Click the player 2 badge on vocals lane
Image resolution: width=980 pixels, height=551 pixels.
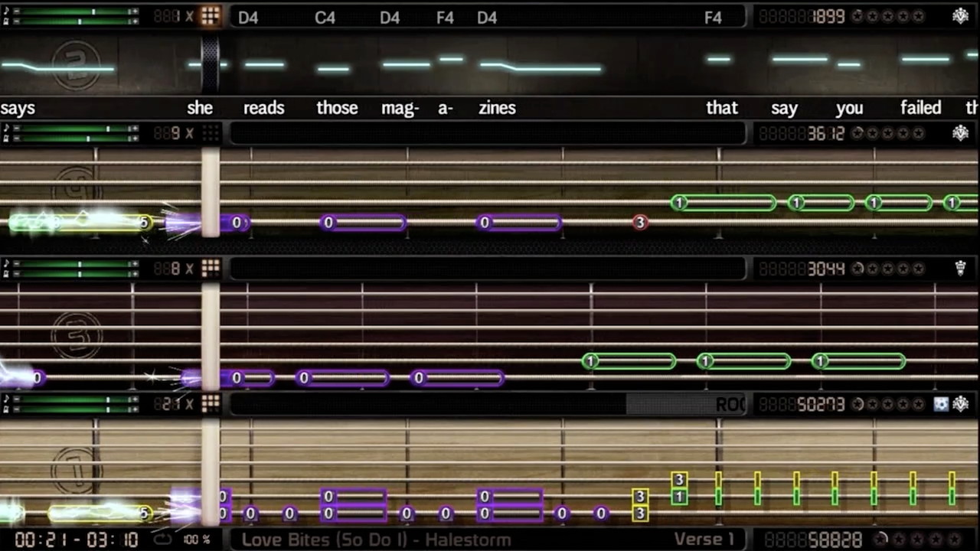(76, 65)
